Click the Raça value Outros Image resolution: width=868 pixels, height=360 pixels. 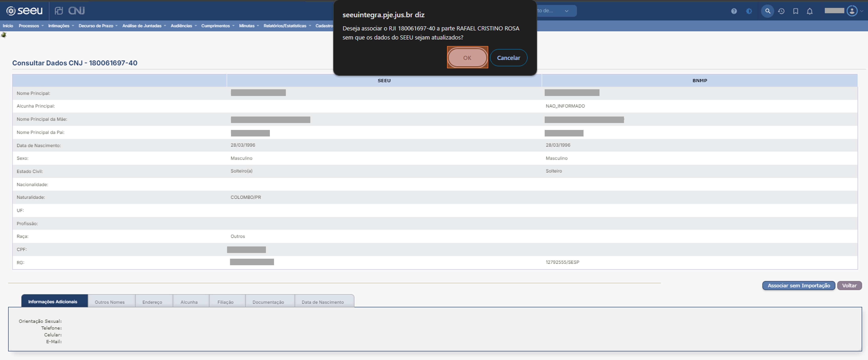coord(238,236)
